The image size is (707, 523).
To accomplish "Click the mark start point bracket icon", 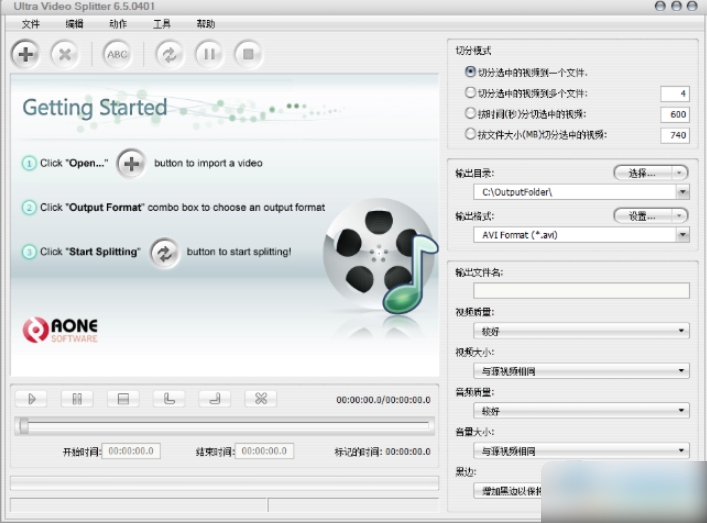I will pos(169,399).
